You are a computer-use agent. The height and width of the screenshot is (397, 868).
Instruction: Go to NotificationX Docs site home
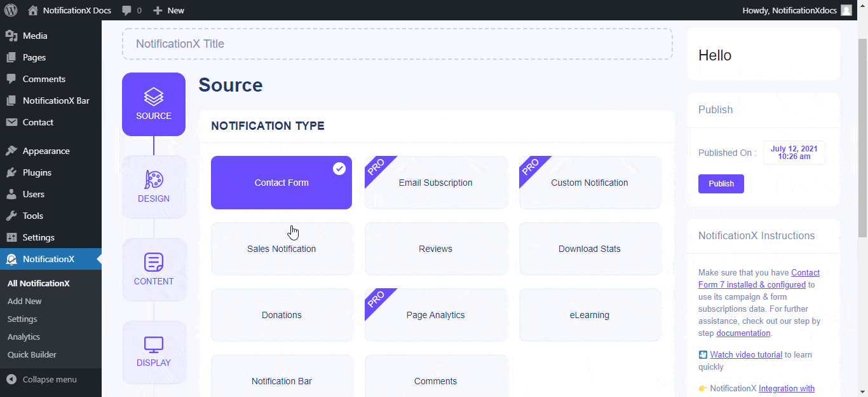point(69,10)
